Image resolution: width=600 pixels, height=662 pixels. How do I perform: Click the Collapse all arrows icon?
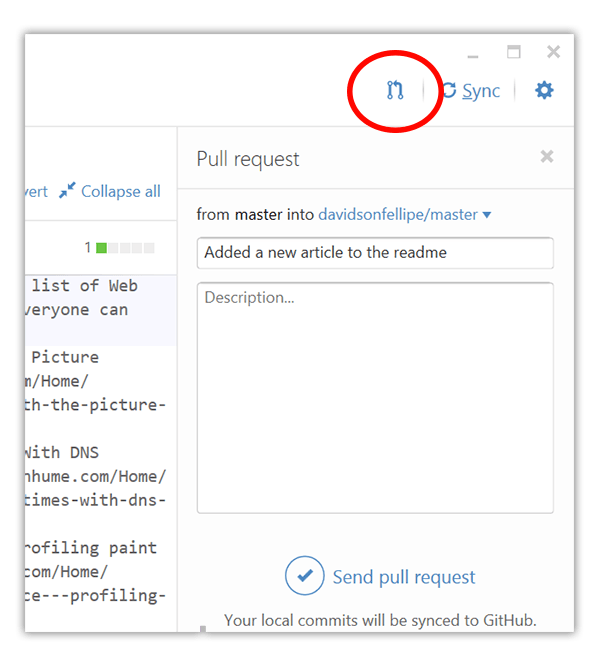pos(67,190)
